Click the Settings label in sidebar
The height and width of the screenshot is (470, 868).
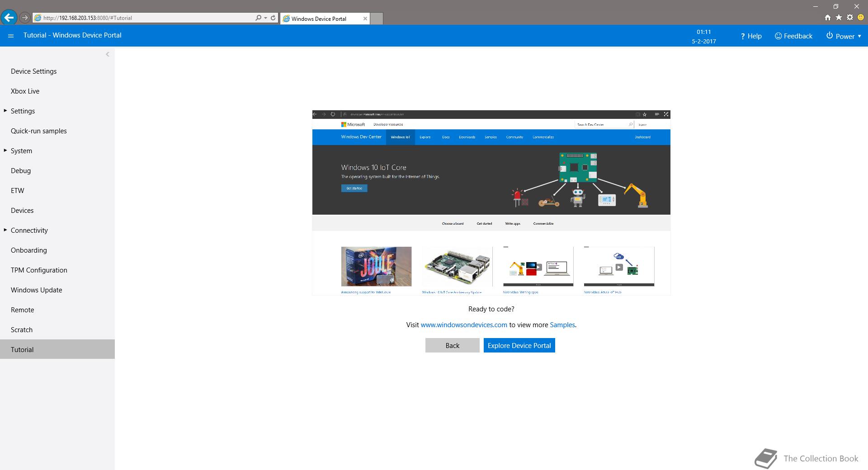point(23,111)
